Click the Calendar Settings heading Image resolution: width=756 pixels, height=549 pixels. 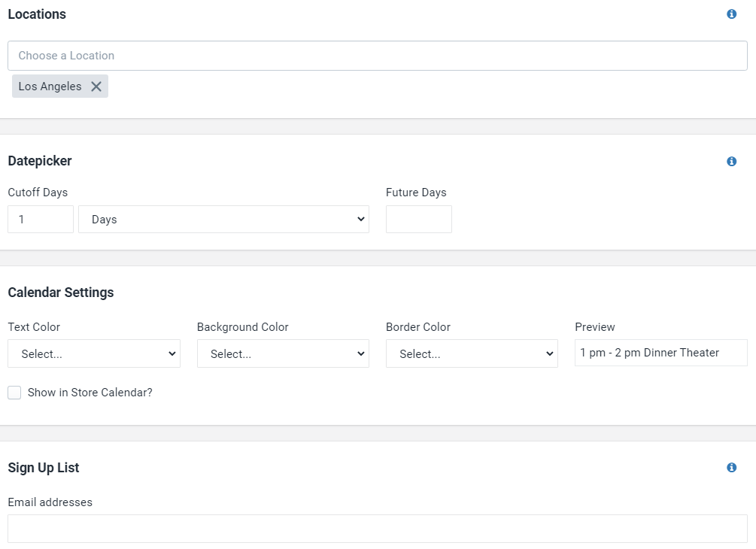coord(61,293)
